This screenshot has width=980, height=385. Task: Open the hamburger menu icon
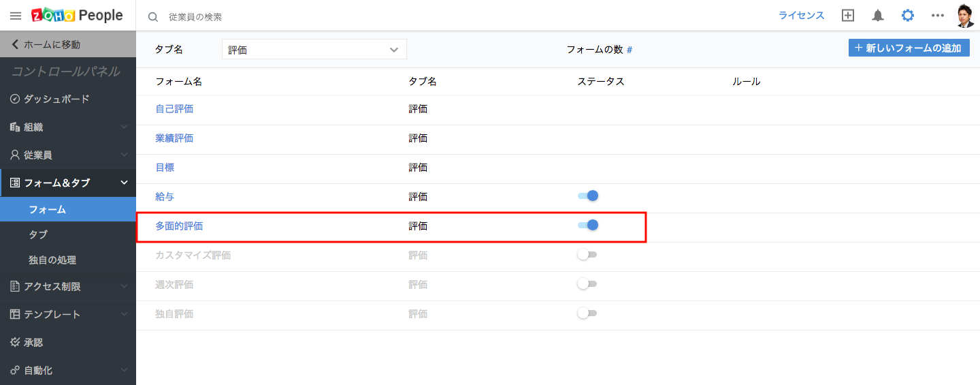tap(16, 16)
